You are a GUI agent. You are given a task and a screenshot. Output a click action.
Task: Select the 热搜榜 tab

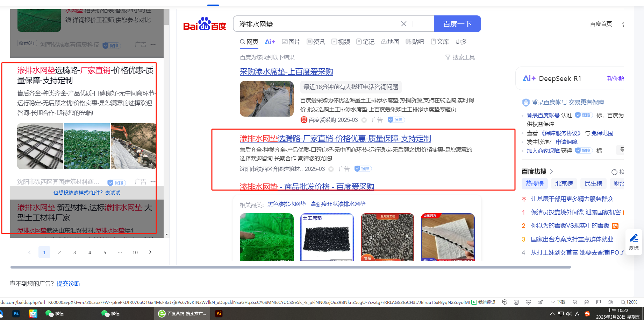click(535, 183)
